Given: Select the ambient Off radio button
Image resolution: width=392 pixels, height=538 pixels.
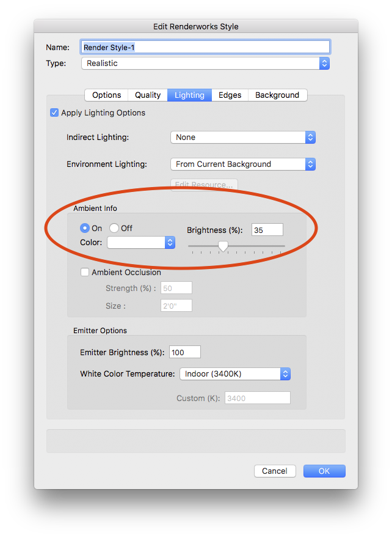Looking at the screenshot, I should pyautogui.click(x=114, y=228).
